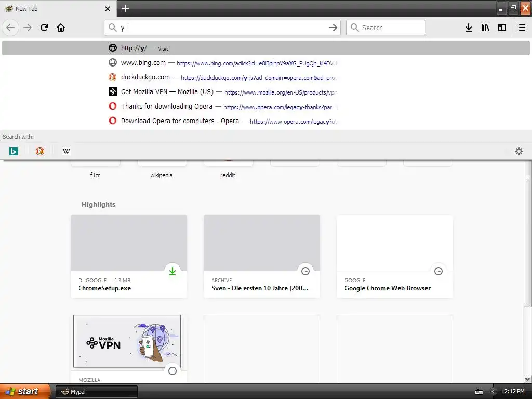Close the New Tab tab

coord(107,9)
